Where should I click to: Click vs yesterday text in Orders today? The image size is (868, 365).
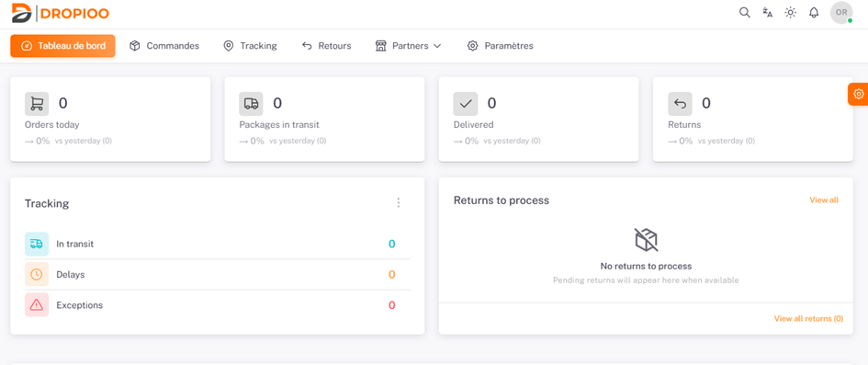tap(84, 141)
